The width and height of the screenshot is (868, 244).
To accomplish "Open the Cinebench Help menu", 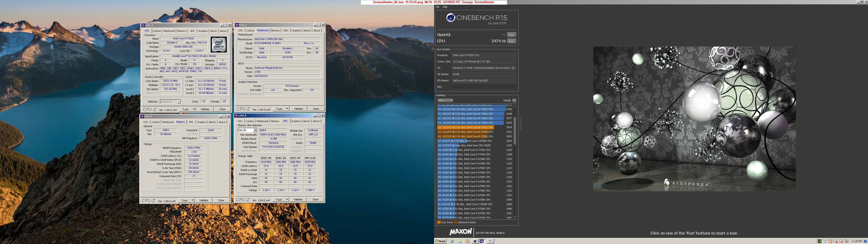I will click(445, 7).
